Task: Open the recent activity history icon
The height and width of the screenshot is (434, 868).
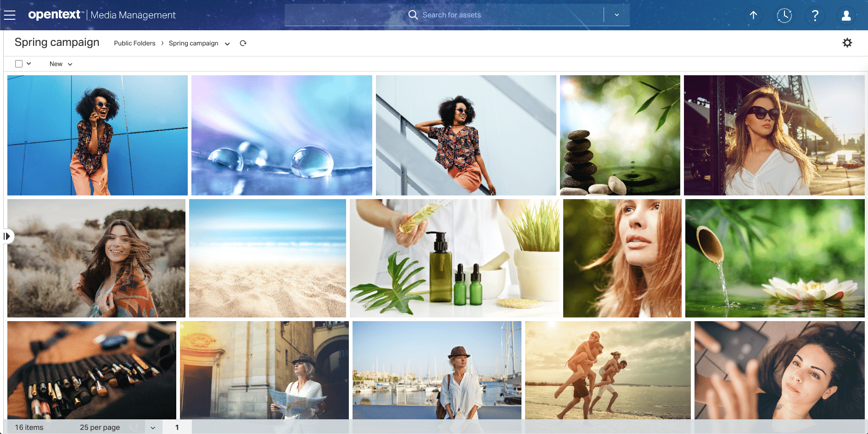Action: pos(784,15)
